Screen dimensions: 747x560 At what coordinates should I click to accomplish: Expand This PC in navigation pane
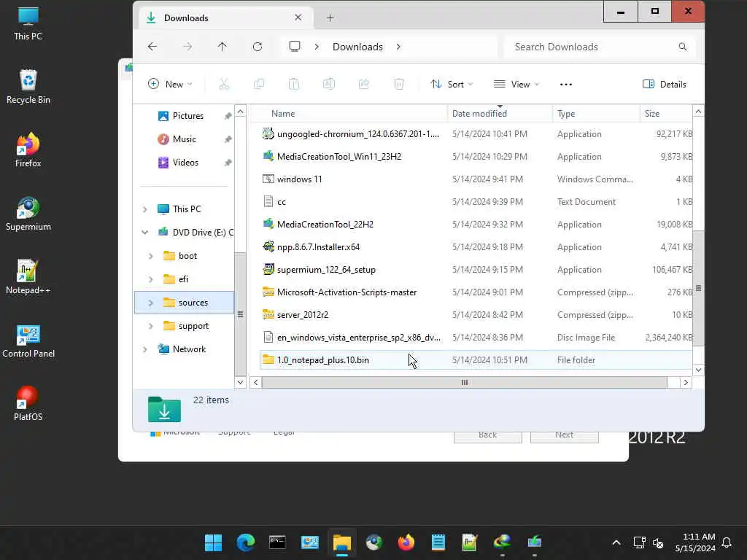[145, 209]
